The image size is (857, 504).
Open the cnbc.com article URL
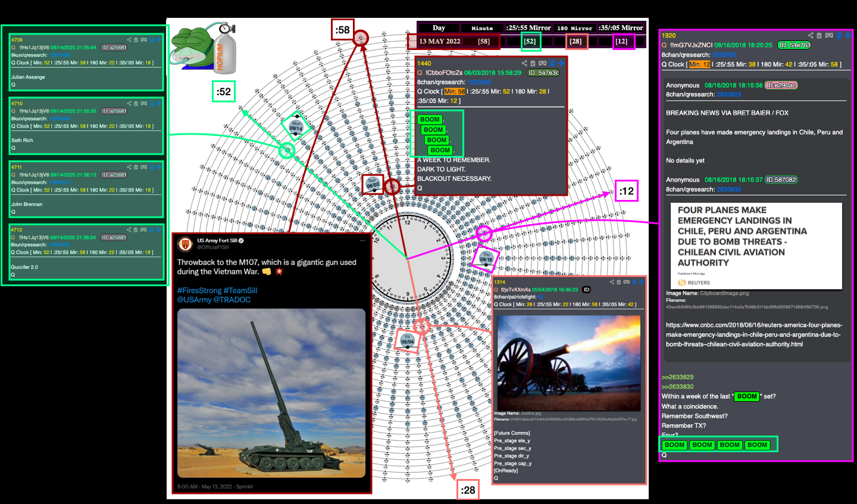point(754,334)
